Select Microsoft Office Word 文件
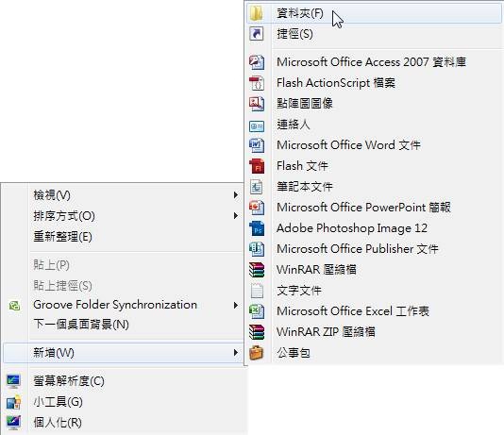Screen dimensions: 504x435 coord(374,145)
